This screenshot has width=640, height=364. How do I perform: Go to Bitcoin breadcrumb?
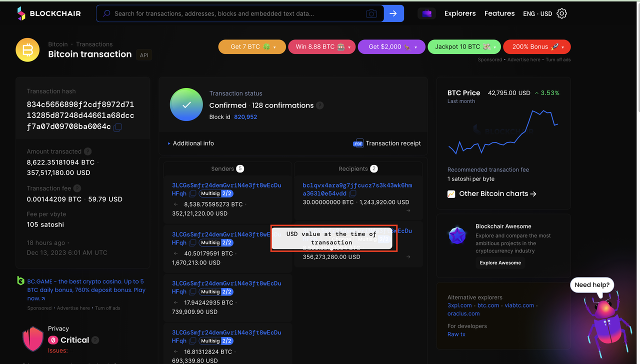(58, 44)
